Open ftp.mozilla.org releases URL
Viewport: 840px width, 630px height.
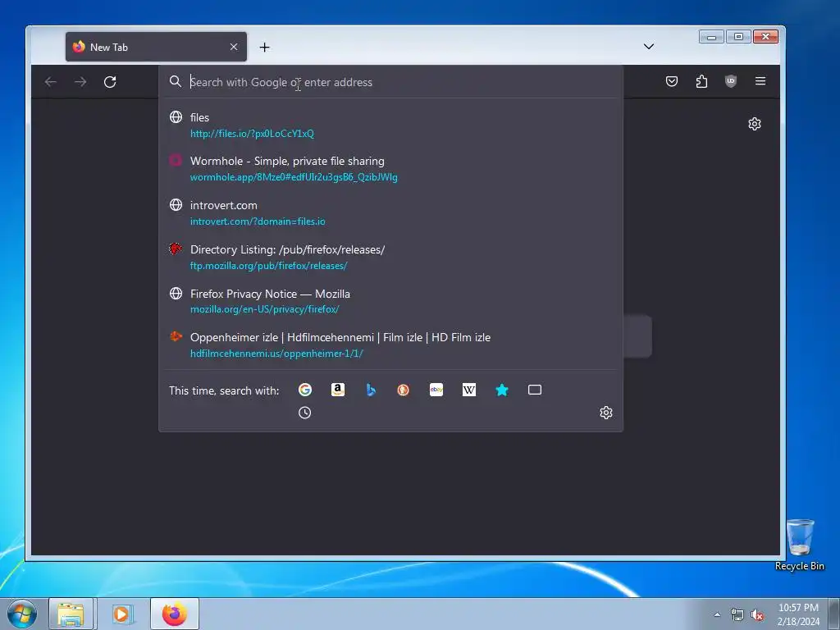(x=268, y=266)
